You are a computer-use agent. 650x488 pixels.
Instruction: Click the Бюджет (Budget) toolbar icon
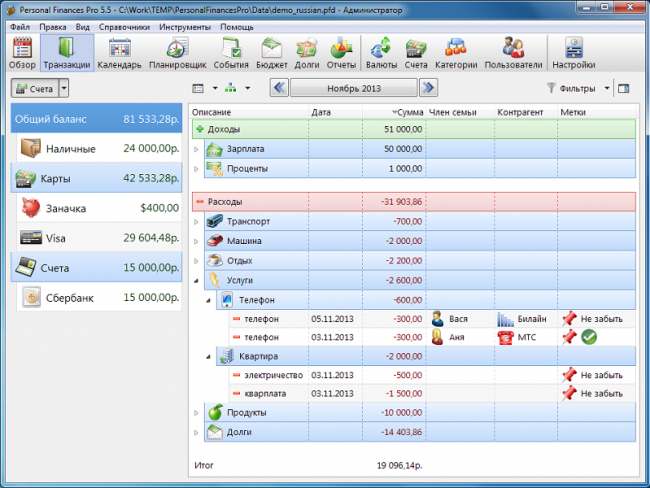[x=272, y=52]
